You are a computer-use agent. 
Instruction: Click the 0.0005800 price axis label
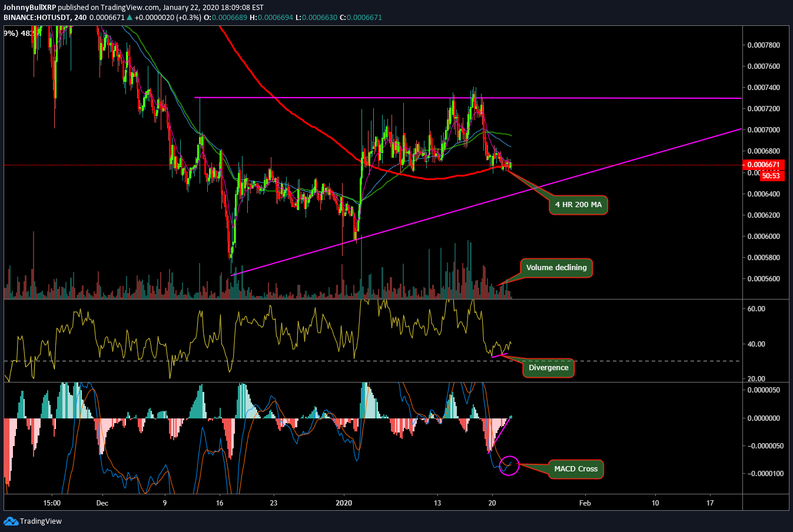click(764, 258)
